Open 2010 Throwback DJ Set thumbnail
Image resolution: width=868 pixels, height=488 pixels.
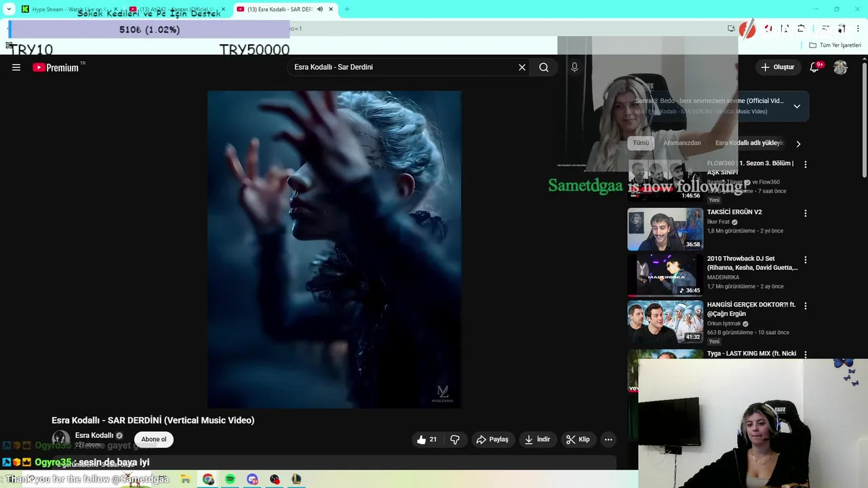[665, 275]
